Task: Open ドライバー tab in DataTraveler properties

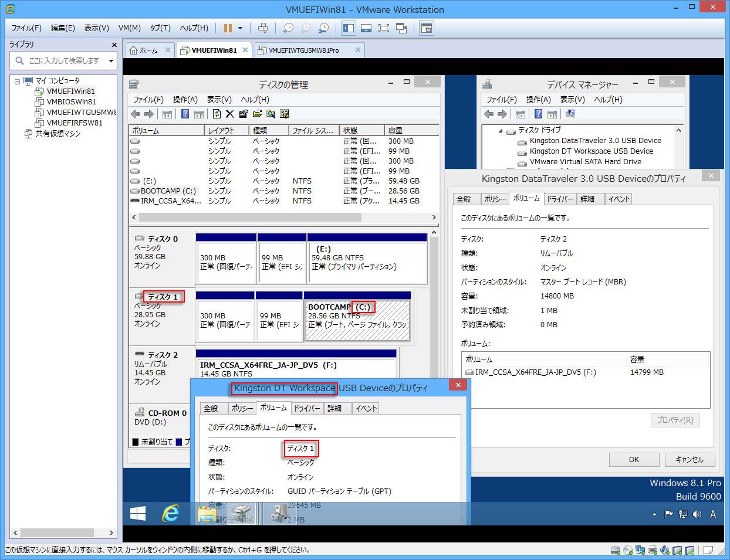Action: [560, 199]
